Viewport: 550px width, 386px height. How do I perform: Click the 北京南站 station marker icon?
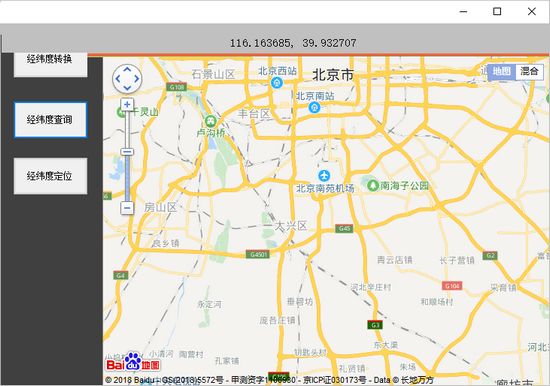315,107
